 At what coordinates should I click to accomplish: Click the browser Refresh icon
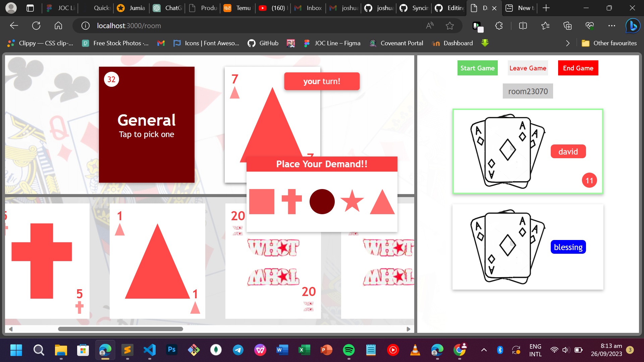pos(36,26)
